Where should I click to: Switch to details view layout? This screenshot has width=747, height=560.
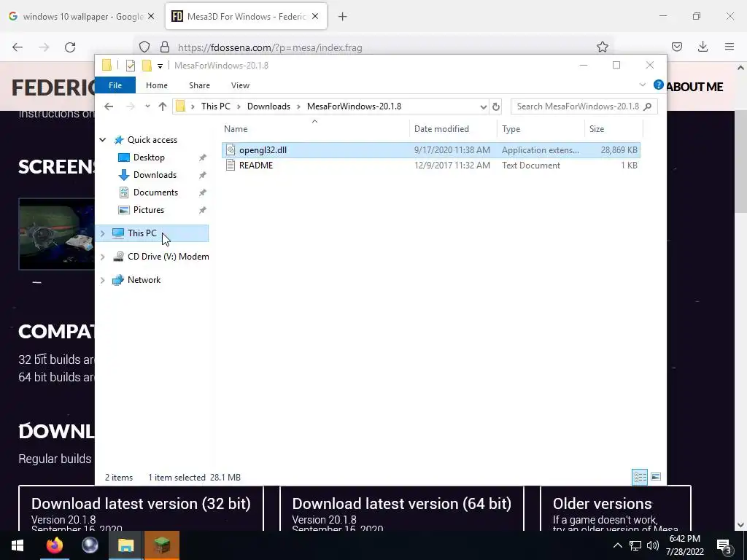[x=640, y=477]
